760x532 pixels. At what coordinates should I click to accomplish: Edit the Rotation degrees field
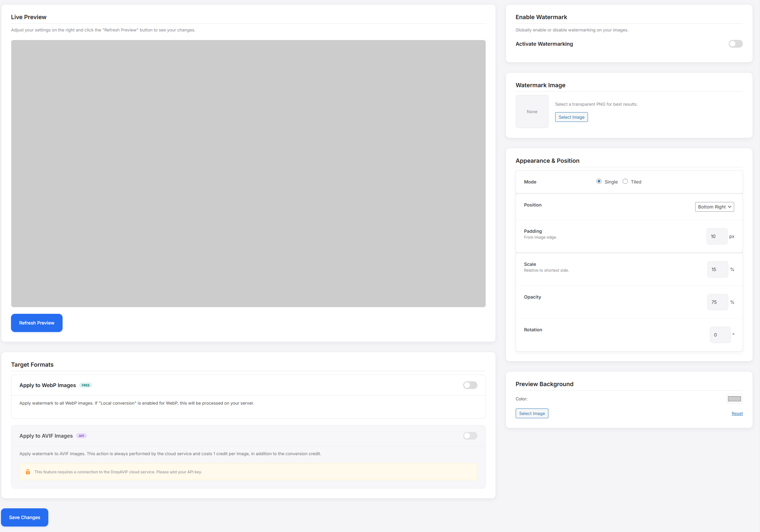pos(719,335)
